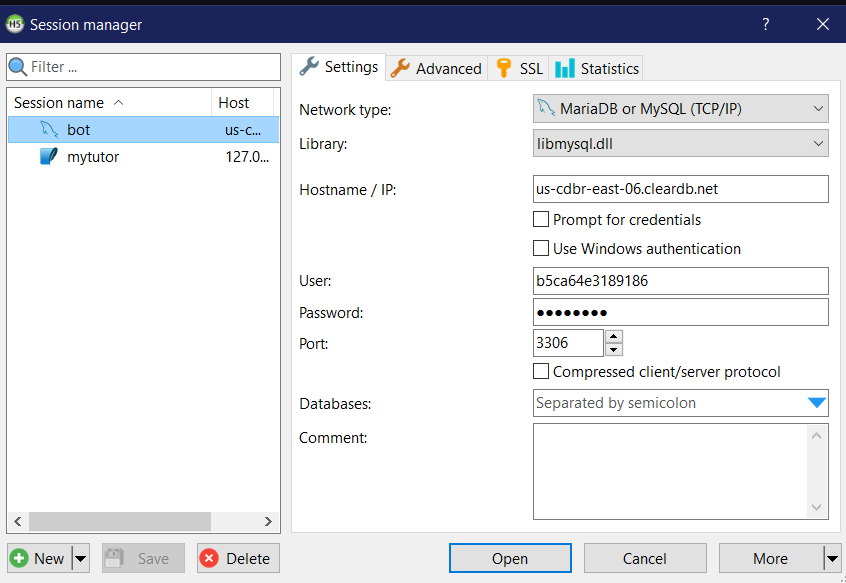Click the Session name column header
846x583 pixels.
110,102
